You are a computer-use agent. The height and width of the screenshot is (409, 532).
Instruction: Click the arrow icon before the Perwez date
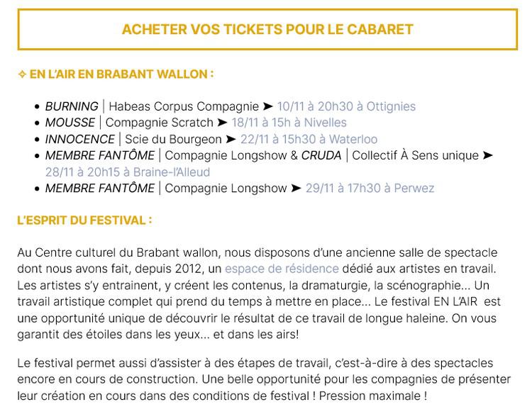click(296, 189)
